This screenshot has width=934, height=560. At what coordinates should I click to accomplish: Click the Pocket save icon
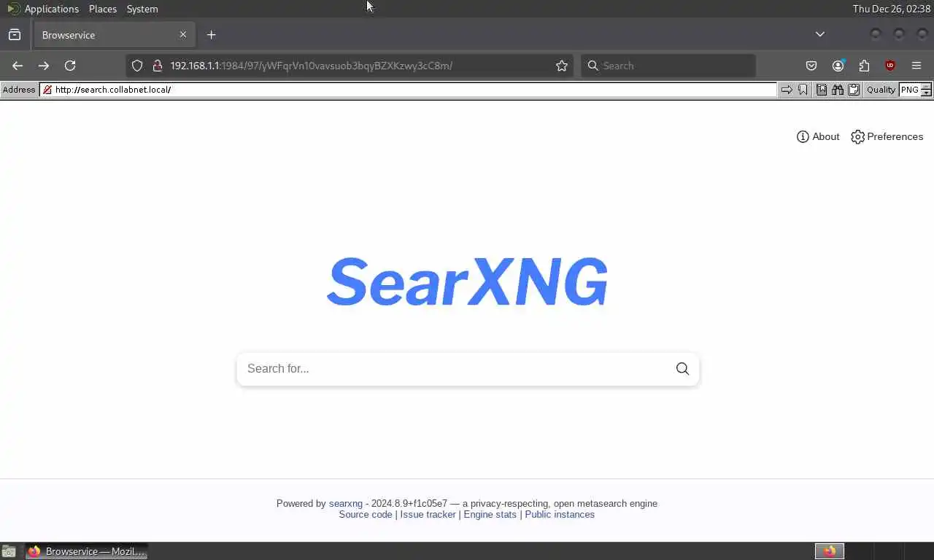point(811,66)
